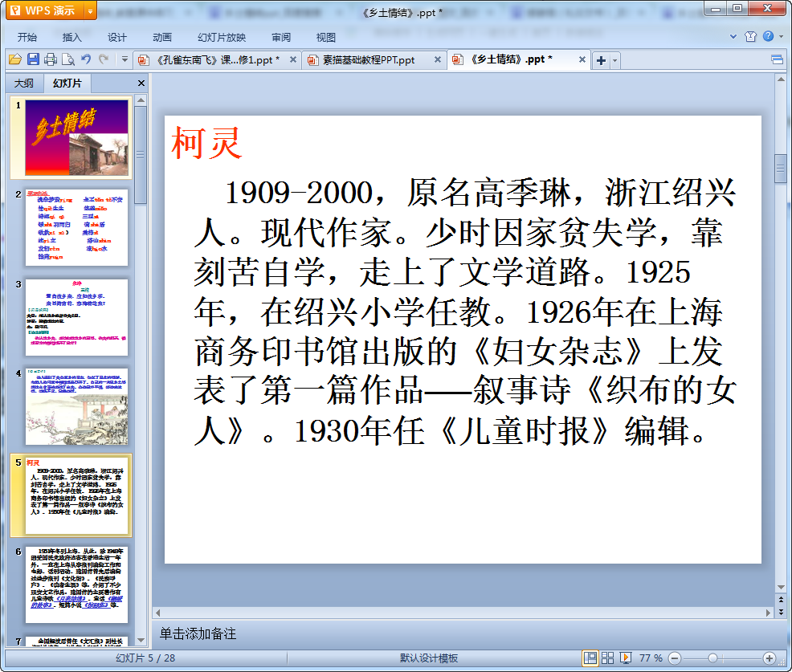Click the zoom in plus button
The image size is (792, 672).
769,658
